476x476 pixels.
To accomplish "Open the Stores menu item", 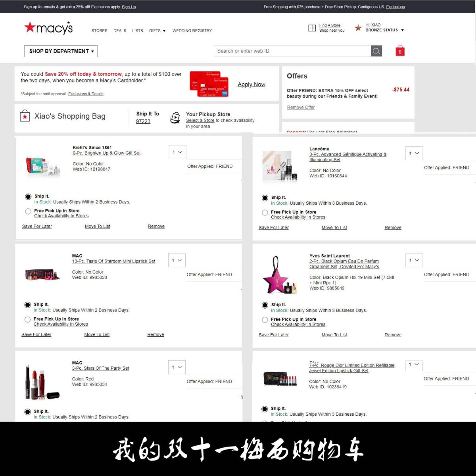I will point(99,31).
